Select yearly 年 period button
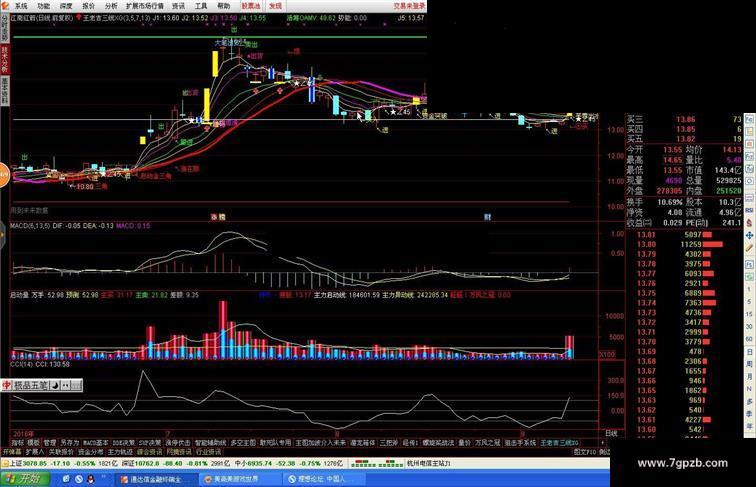756x487 pixels. click(749, 426)
